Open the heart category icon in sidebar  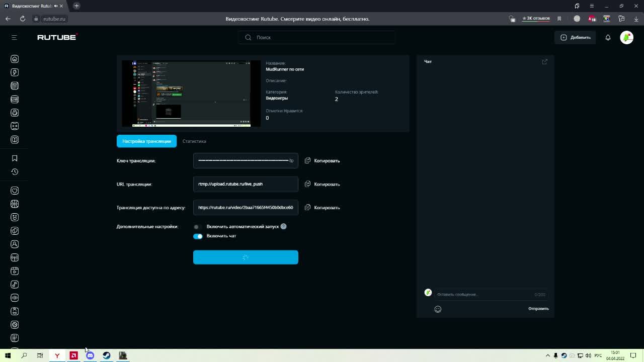click(15, 191)
